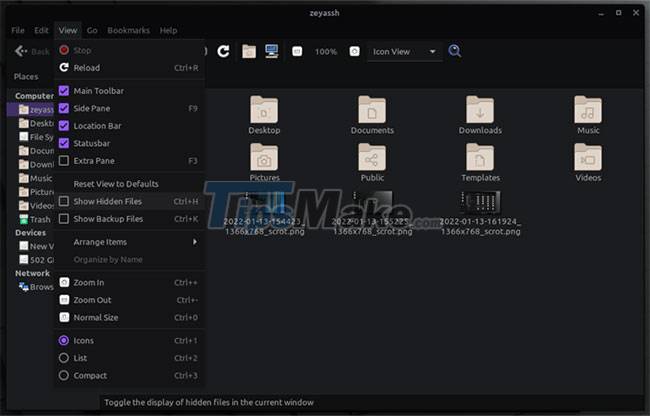The height and width of the screenshot is (416, 650).
Task: Select File System in the sidebar
Action: click(x=36, y=137)
